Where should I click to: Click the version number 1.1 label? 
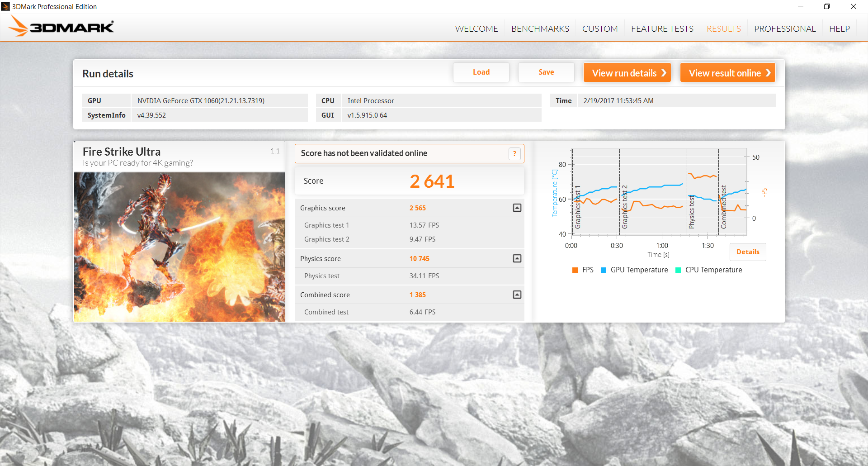[275, 151]
